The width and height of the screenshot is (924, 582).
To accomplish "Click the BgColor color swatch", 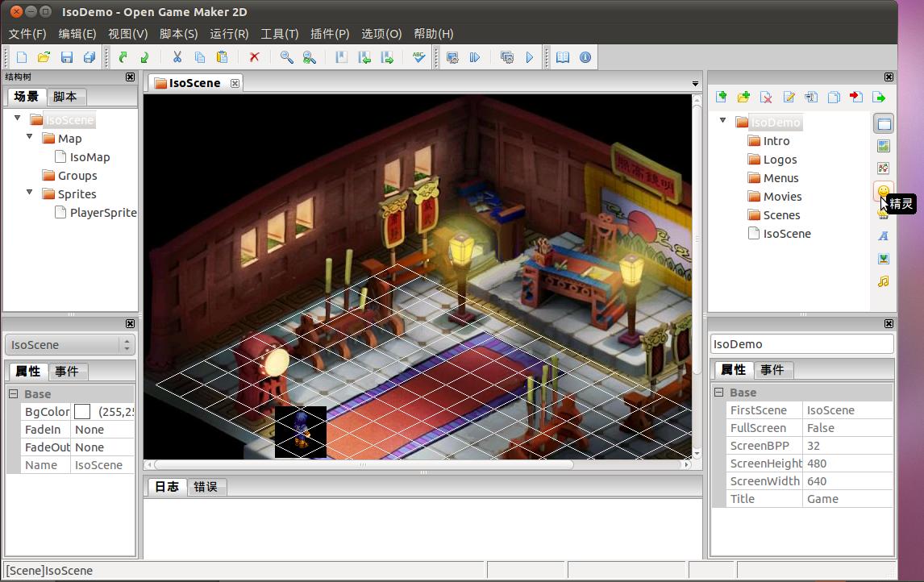I will 81,411.
